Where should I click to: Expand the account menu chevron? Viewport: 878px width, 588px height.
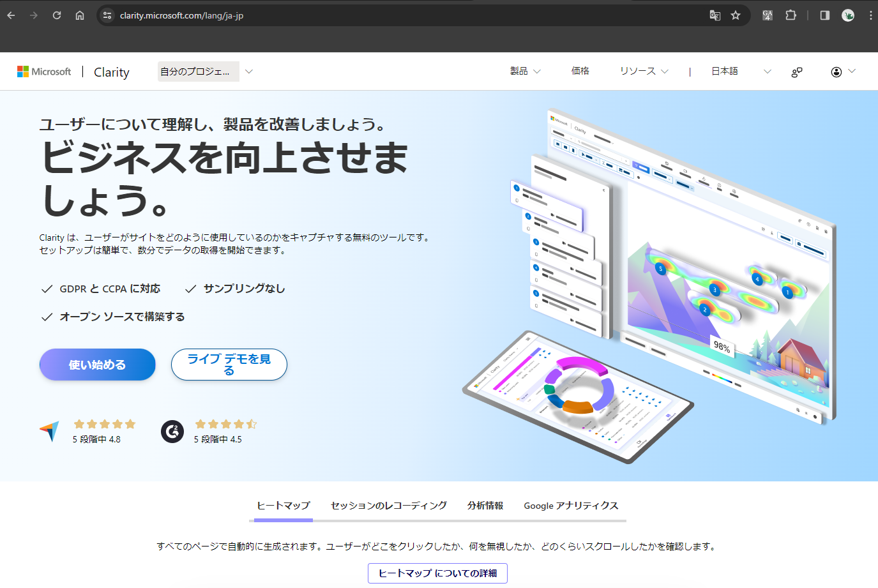pos(852,71)
